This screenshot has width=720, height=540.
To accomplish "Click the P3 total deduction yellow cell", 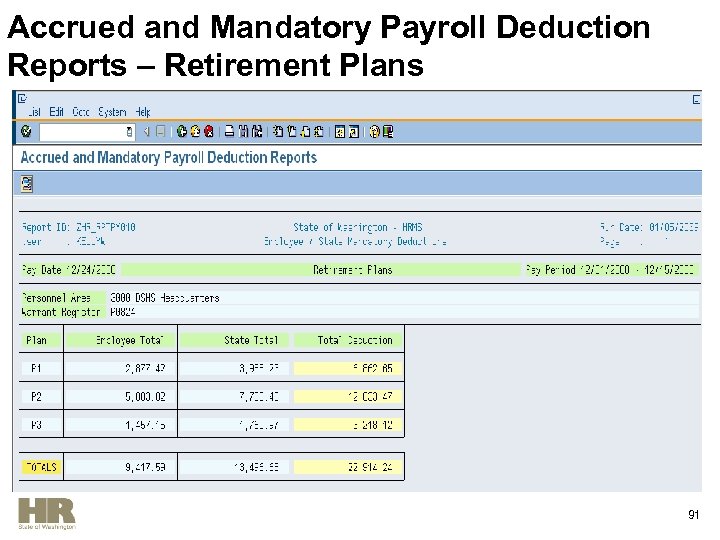I will 348,425.
